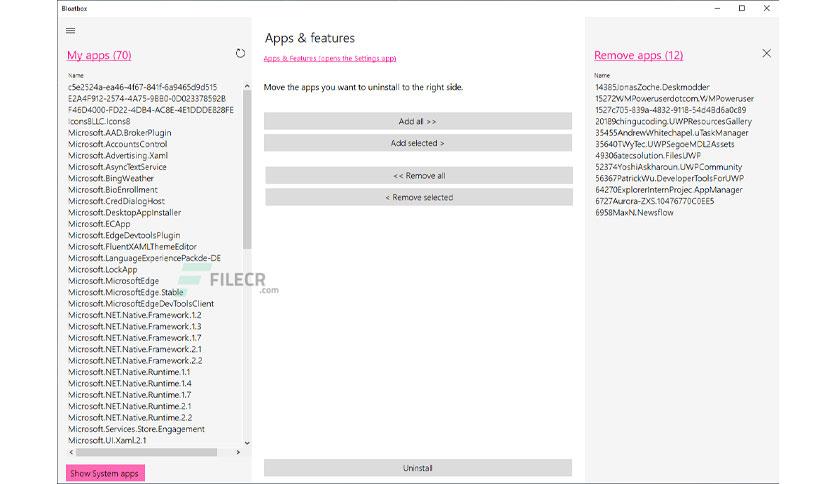The height and width of the screenshot is (484, 836).
Task: Click the Add selected > button
Action: click(418, 143)
